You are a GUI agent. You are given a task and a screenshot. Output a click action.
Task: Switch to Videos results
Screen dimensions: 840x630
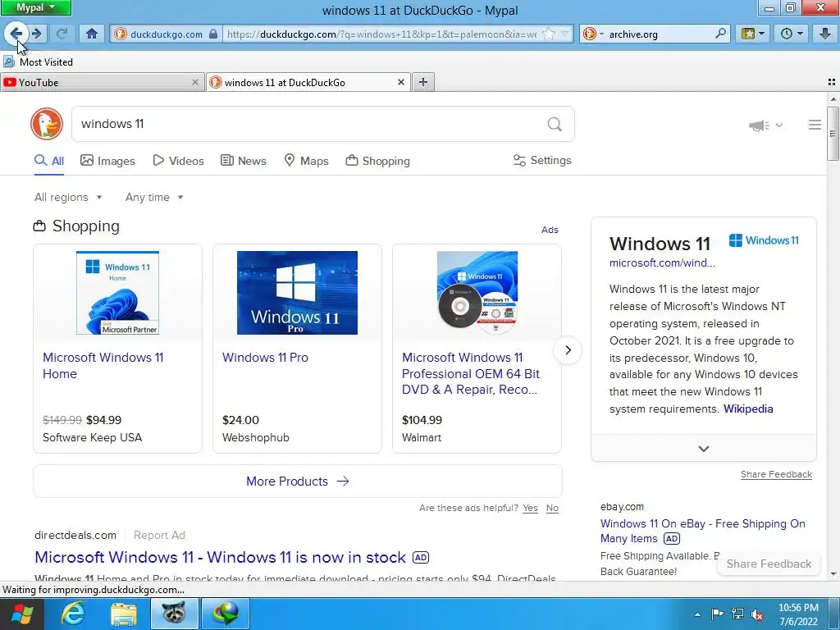click(178, 161)
